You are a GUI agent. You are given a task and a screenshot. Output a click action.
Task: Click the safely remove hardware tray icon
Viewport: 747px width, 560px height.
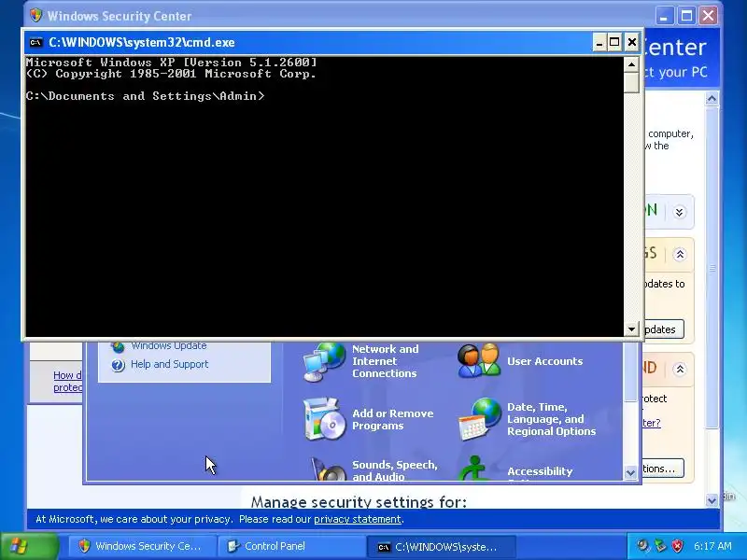coord(660,546)
